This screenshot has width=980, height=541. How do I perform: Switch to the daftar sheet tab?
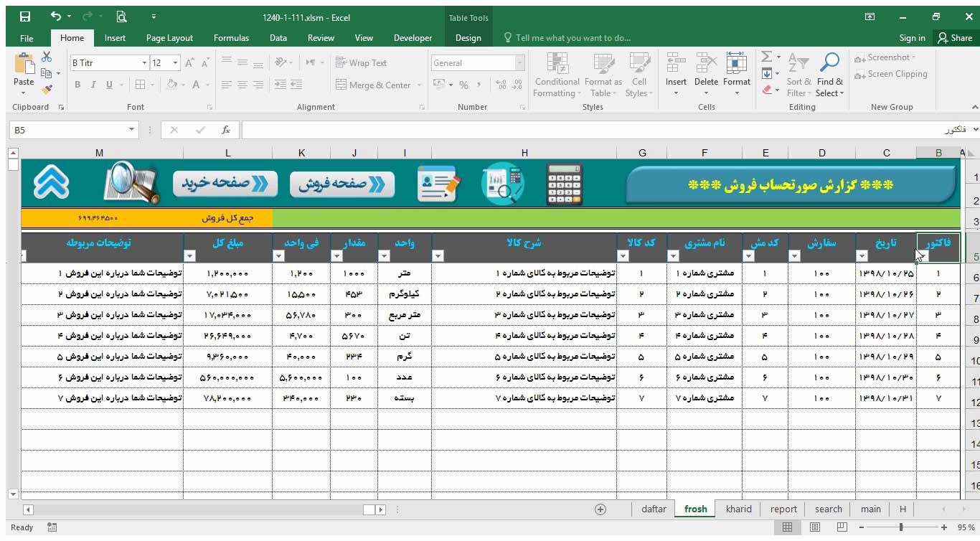coord(654,509)
